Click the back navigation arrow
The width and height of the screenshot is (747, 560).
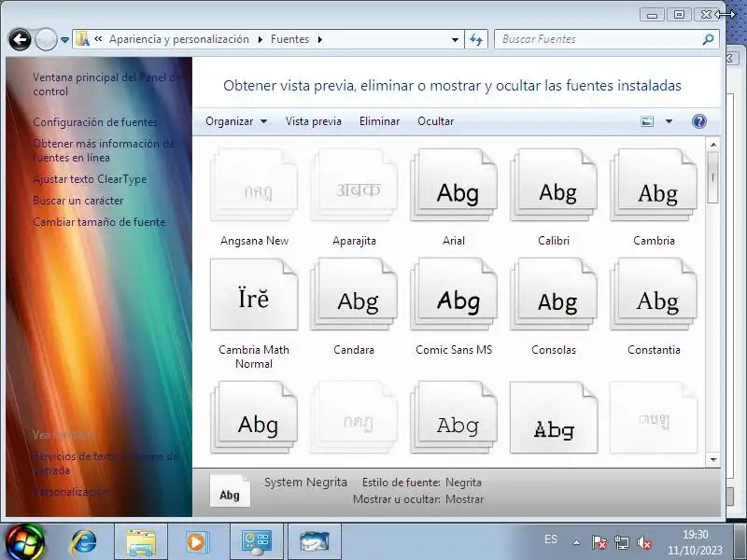[20, 39]
